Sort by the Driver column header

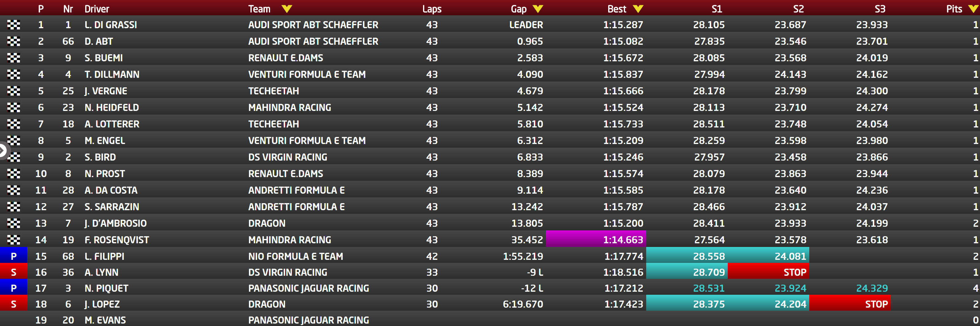tap(97, 9)
